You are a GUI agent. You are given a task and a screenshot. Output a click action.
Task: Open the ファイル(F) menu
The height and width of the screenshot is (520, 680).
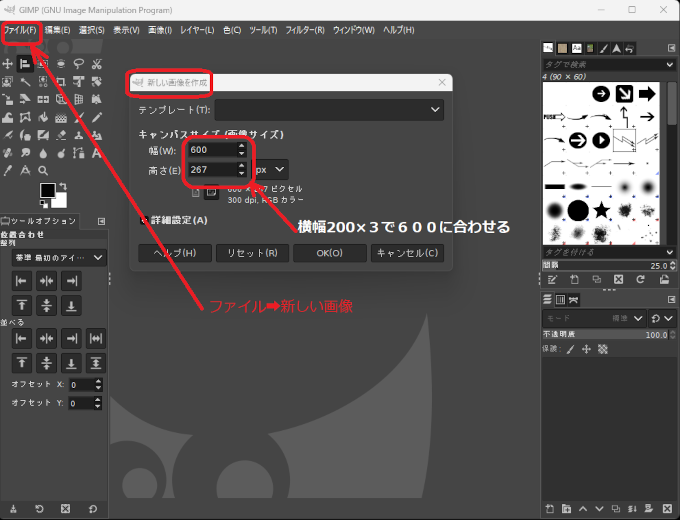tap(20, 30)
